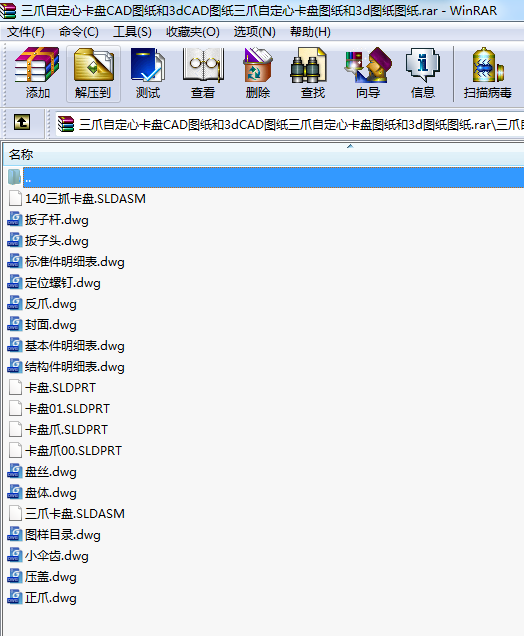Click the dwg icon of 压盖.dwg
The height and width of the screenshot is (636, 524).
tap(15, 577)
